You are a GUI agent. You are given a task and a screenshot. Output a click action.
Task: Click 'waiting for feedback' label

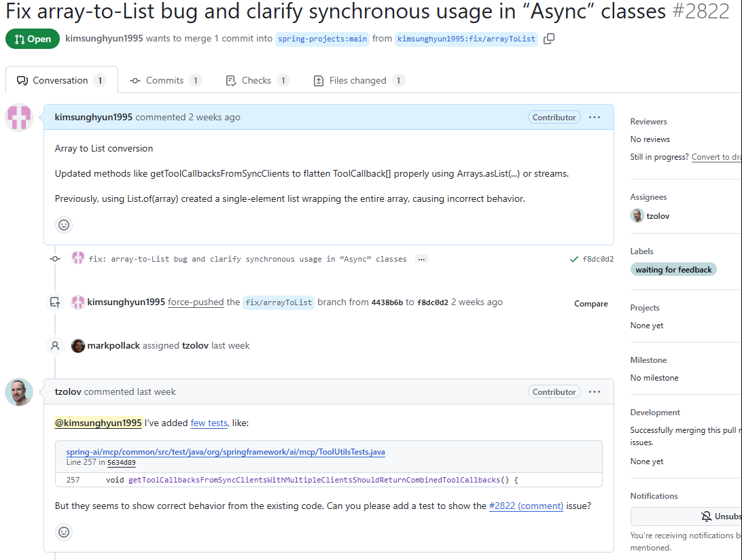pyautogui.click(x=673, y=269)
